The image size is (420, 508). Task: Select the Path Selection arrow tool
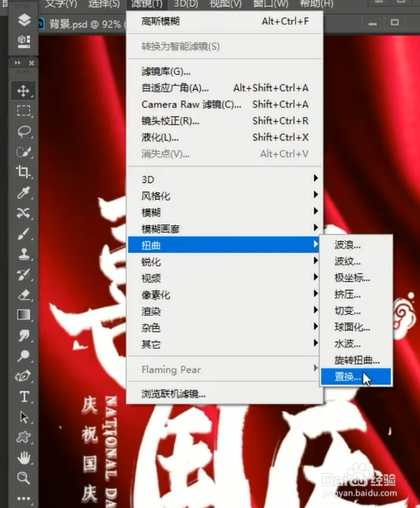[23, 417]
